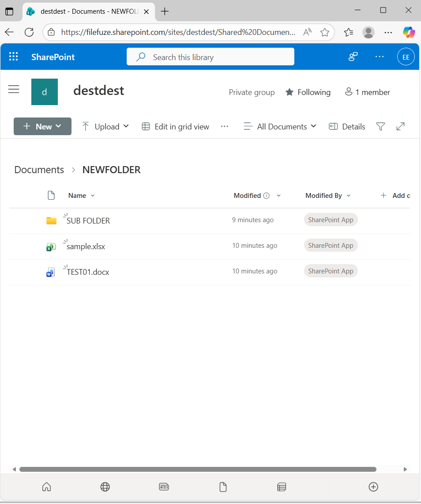
Task: Click the SUB FOLDER folder icon
Action: coord(51,220)
